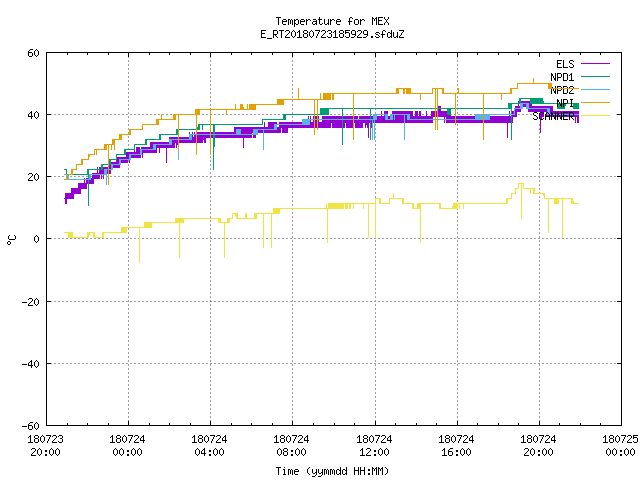This screenshot has width=640, height=480.
Task: Click the y-axis label 20
Action: pos(33,177)
